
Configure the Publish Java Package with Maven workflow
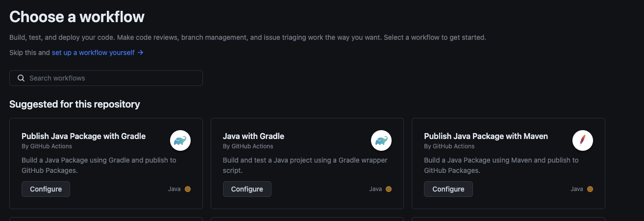448,189
